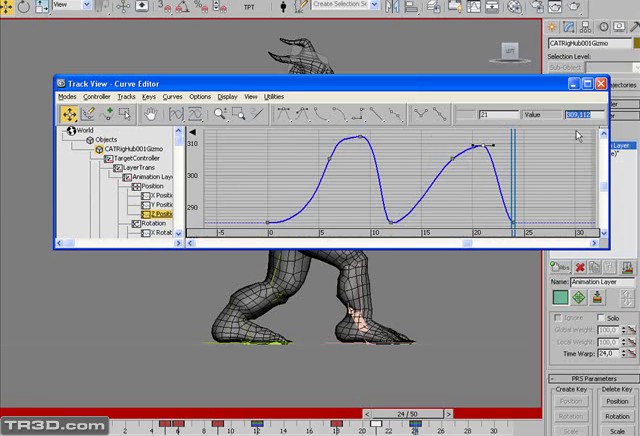Click the red X delete layer icon
This screenshot has height=436, width=640.
tap(579, 267)
